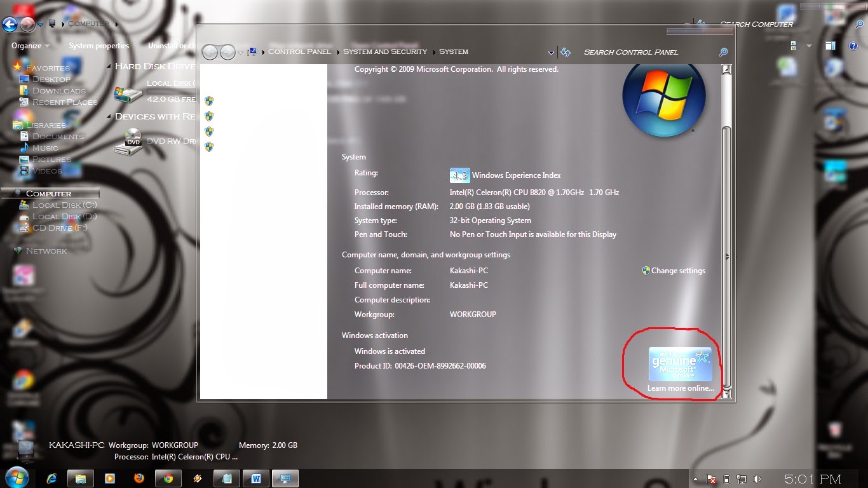Open Windows Explorer folder on the taskbar

(x=81, y=478)
